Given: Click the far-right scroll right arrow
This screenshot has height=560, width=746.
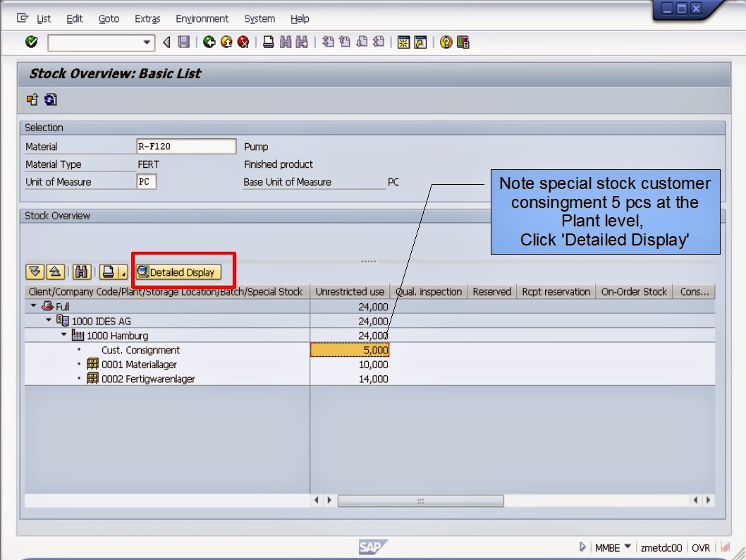Looking at the screenshot, I should (x=709, y=500).
